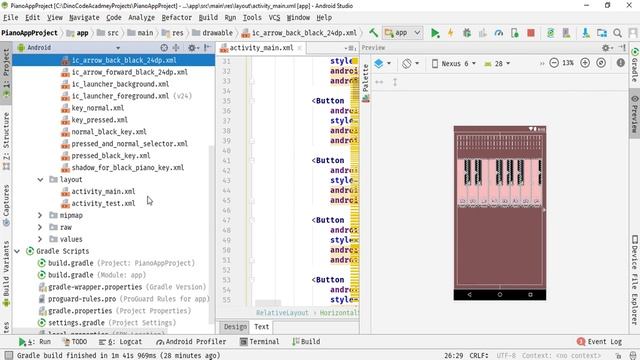
Task: Close the activity_main.xml tab
Action: point(300,48)
